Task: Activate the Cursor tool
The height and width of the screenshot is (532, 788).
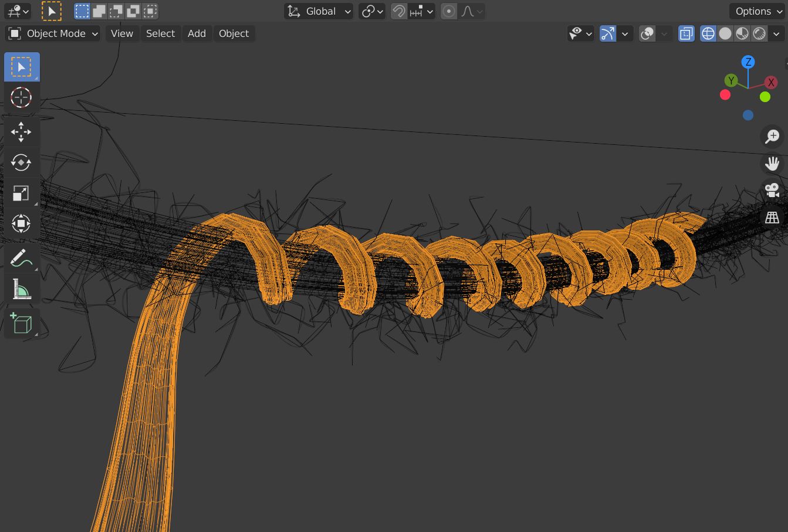Action: 21,97
